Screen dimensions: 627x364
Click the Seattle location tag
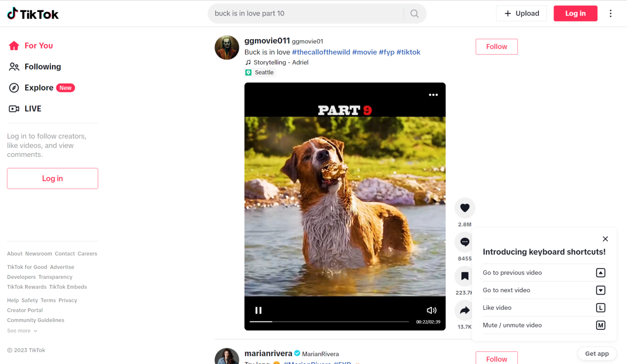[260, 72]
